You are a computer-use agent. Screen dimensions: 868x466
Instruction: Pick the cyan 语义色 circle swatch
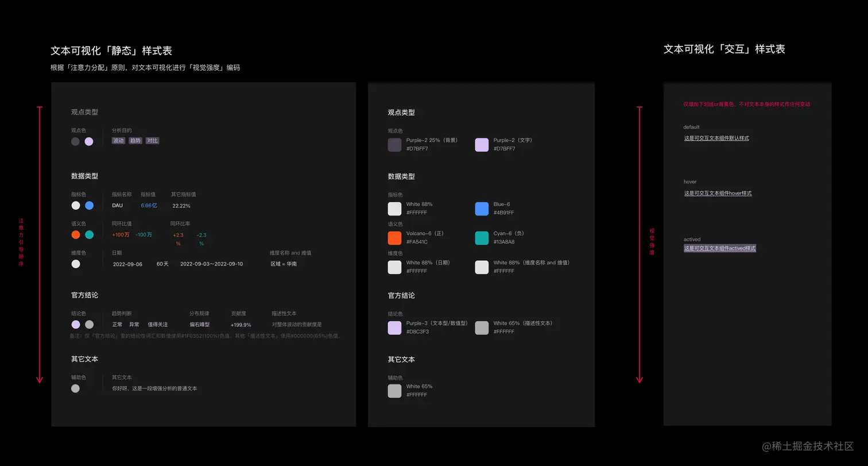89,234
